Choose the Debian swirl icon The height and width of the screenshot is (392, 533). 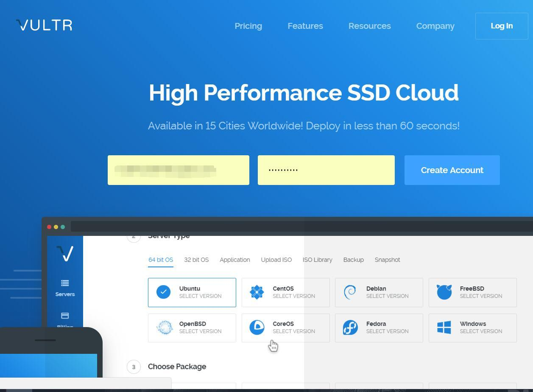tap(350, 292)
